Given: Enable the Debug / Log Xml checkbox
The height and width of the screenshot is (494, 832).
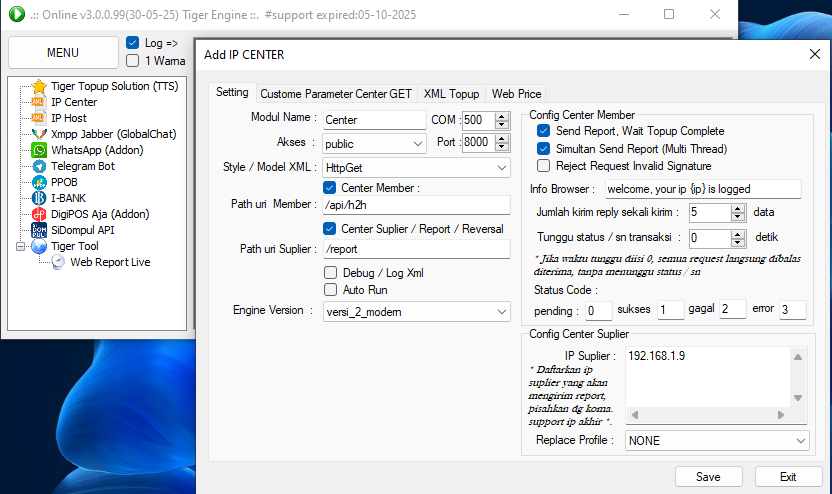Looking at the screenshot, I should [331, 272].
